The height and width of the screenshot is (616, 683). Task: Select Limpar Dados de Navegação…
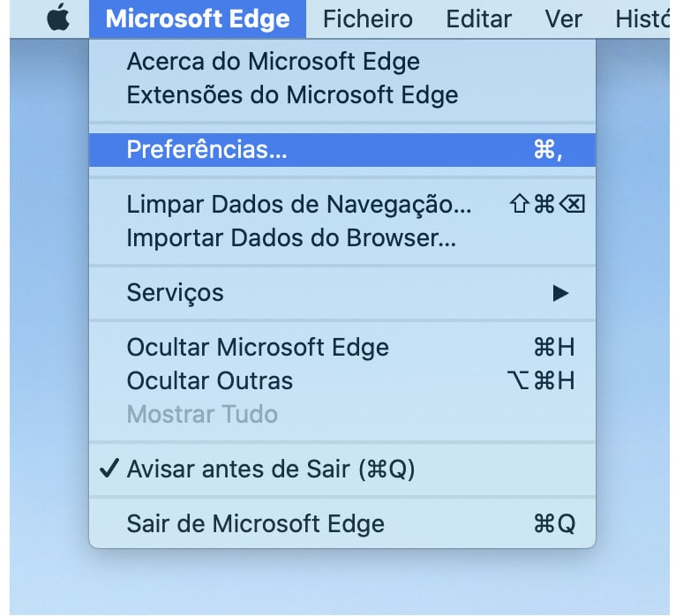coord(342,204)
